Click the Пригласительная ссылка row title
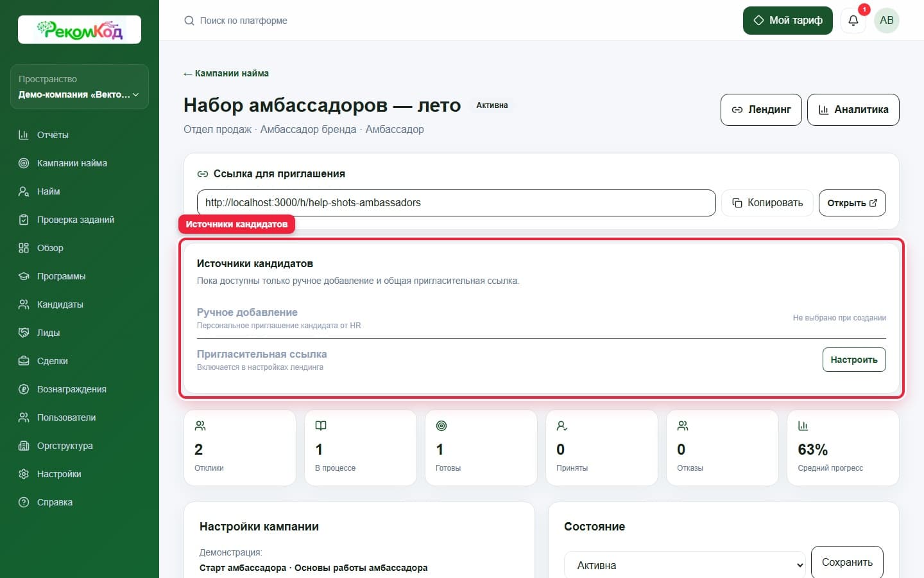This screenshot has width=924, height=578. coord(262,355)
